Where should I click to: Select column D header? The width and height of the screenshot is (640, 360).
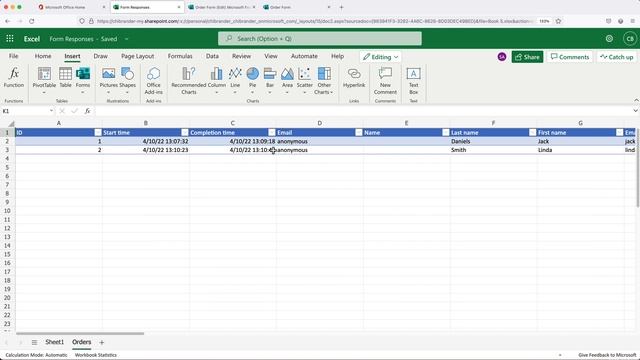click(x=320, y=123)
